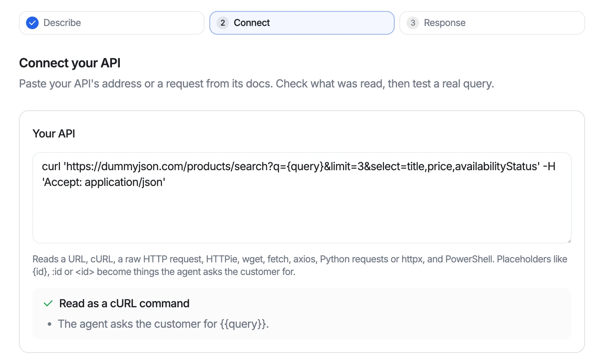Click the Connect your API heading

(x=70, y=63)
